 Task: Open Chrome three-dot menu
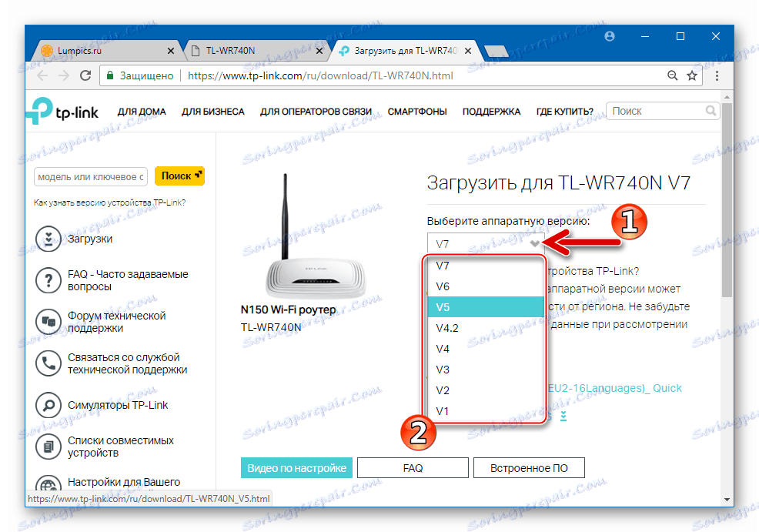click(x=717, y=75)
